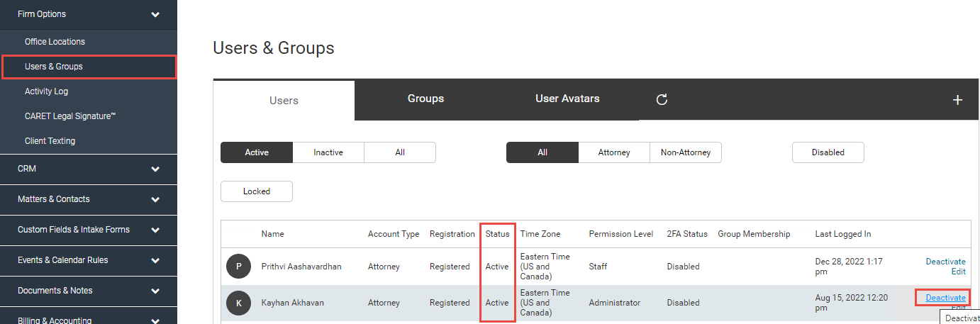980x324 pixels.
Task: Switch to the Users tab
Action: click(x=284, y=101)
